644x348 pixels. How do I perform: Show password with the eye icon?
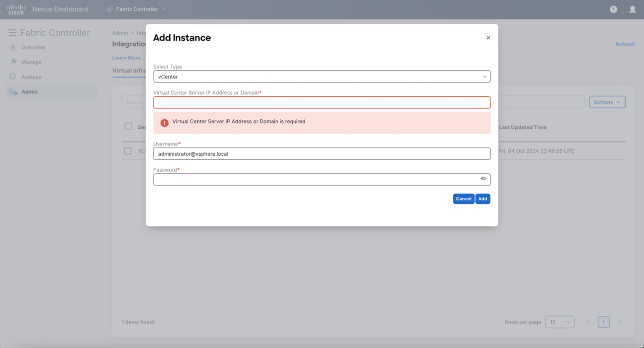483,179
